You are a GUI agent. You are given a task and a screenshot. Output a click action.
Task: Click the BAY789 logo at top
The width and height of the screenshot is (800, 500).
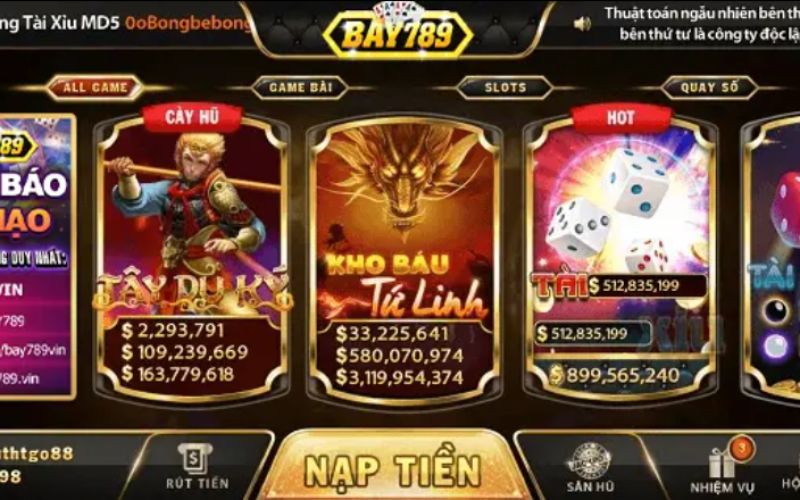tap(398, 34)
